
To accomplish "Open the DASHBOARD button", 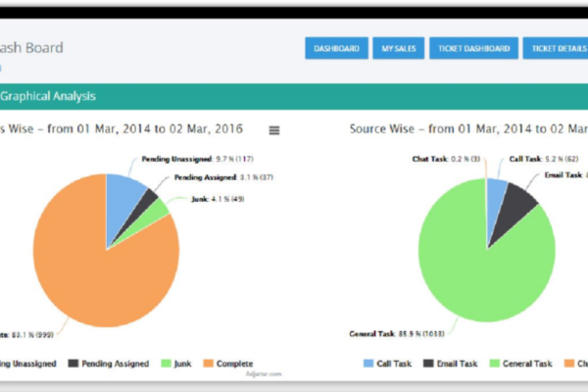I will point(336,48).
